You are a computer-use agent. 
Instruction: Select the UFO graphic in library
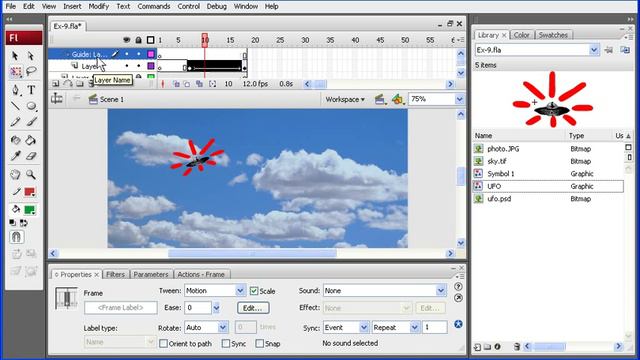click(548, 186)
